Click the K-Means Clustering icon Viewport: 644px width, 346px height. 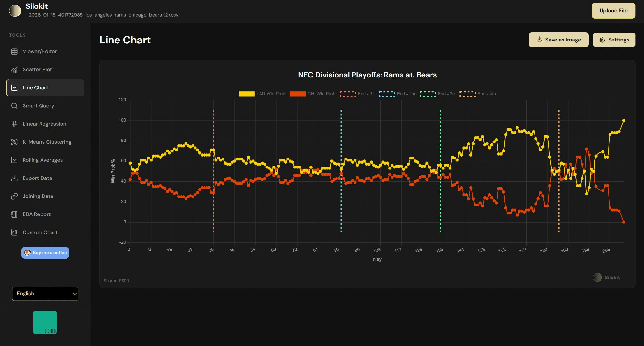(14, 142)
